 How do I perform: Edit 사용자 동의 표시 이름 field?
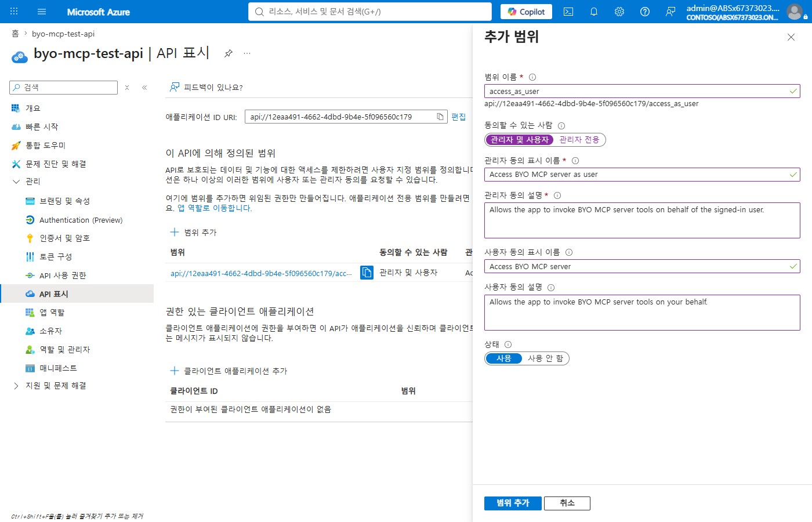[642, 266]
